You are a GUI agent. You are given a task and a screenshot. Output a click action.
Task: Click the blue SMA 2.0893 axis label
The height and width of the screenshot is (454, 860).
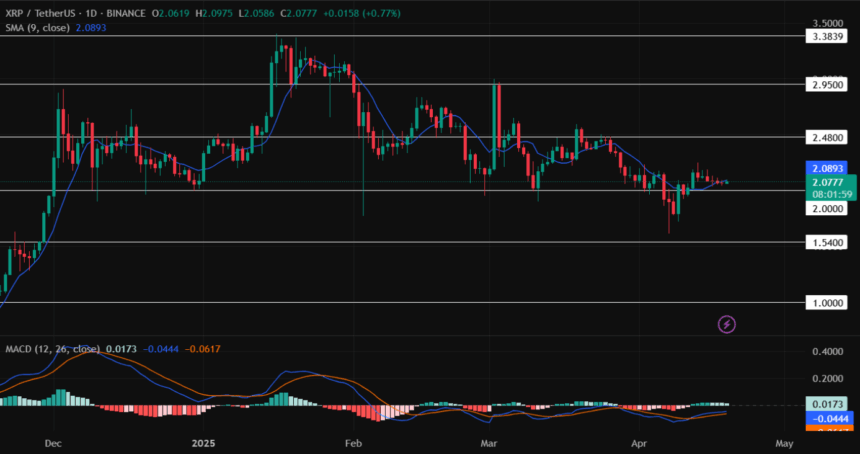coord(827,168)
